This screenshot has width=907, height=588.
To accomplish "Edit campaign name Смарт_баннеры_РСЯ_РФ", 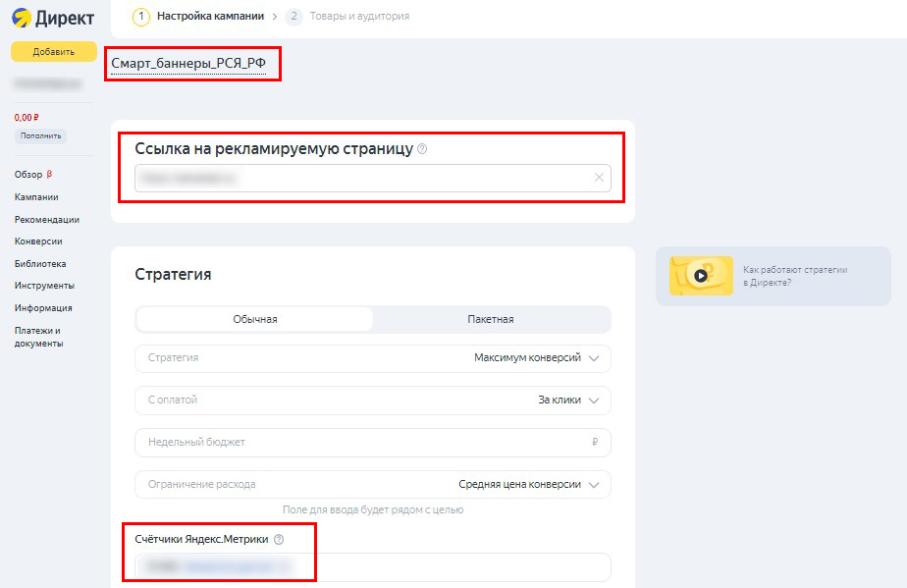I will 188,63.
